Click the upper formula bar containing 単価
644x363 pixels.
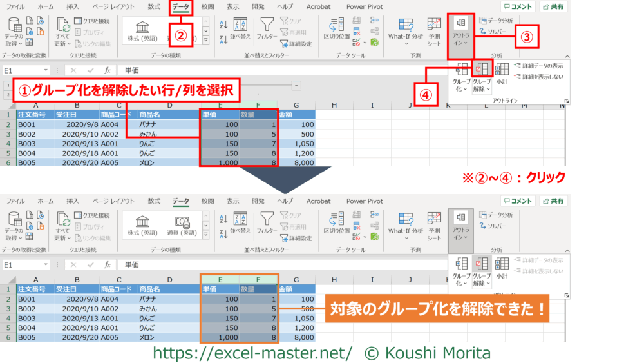(258, 70)
